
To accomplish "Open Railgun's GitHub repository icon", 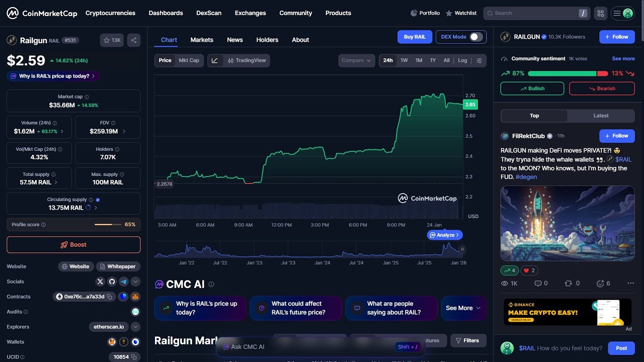I will click(112, 282).
